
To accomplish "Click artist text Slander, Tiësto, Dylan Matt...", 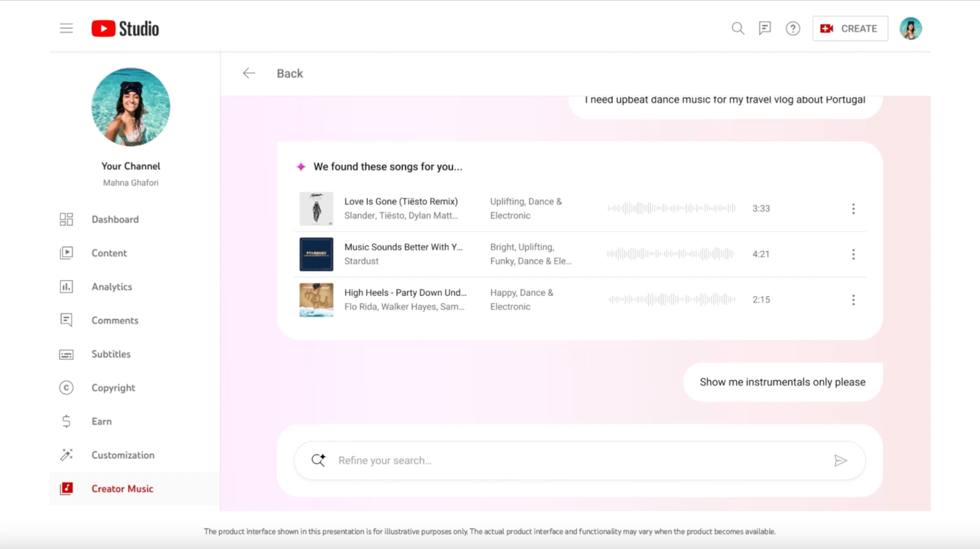I will click(401, 216).
